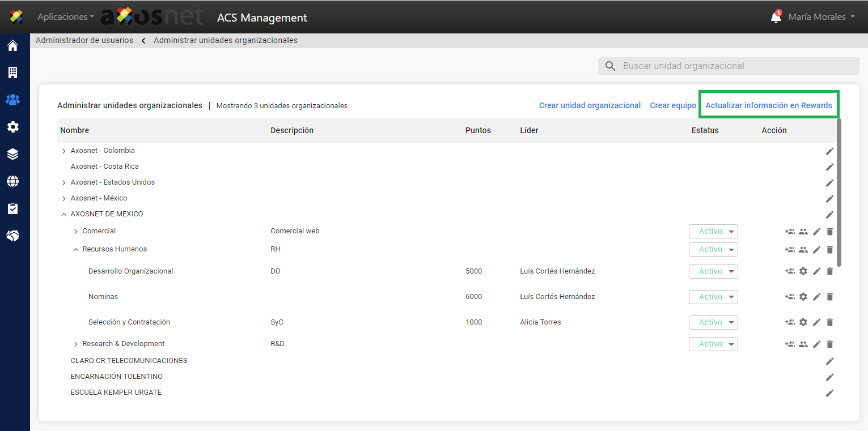The height and width of the screenshot is (431, 868).
Task: Open the María Morales user menu
Action: [821, 17]
